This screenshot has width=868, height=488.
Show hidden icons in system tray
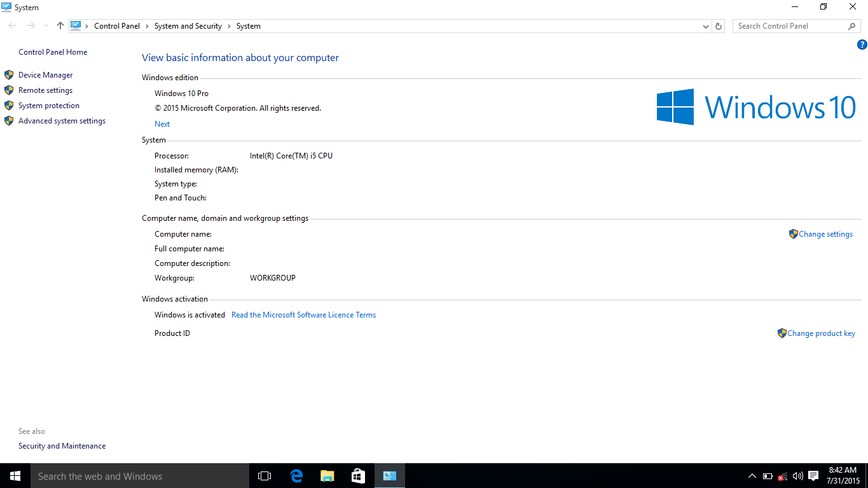pyautogui.click(x=752, y=476)
